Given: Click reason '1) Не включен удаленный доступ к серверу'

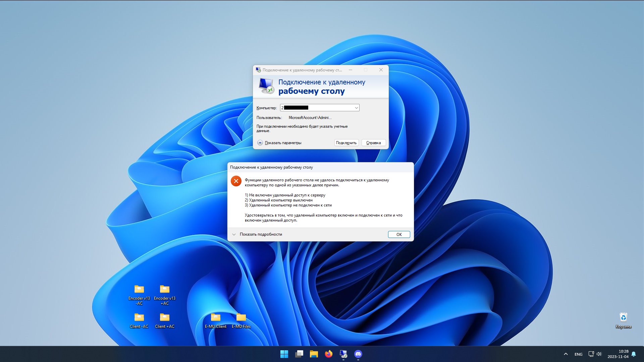Looking at the screenshot, I should tap(285, 195).
